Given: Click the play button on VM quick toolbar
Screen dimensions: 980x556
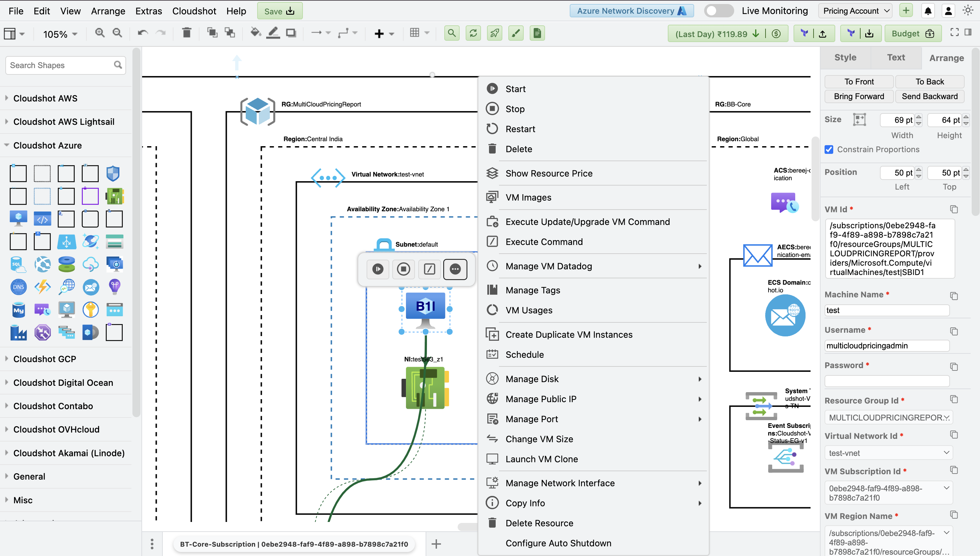Looking at the screenshot, I should (x=378, y=269).
